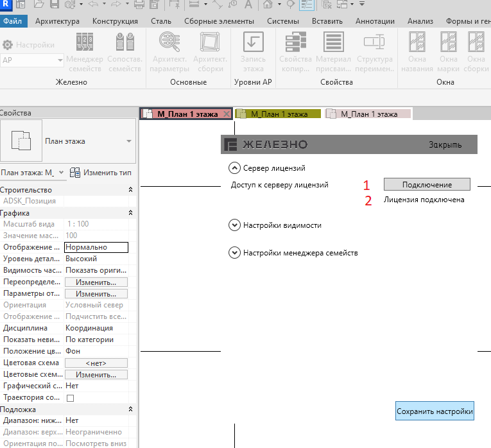Click Изменить... next to Переопределе...
The height and width of the screenshot is (448, 491).
coord(96,282)
